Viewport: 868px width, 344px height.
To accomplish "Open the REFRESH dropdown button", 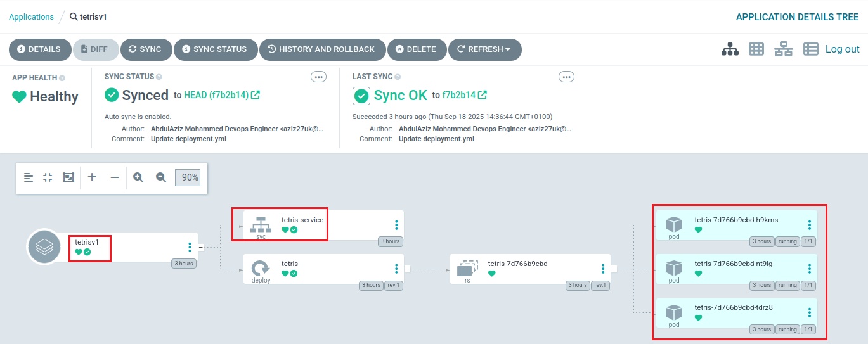I will (484, 49).
